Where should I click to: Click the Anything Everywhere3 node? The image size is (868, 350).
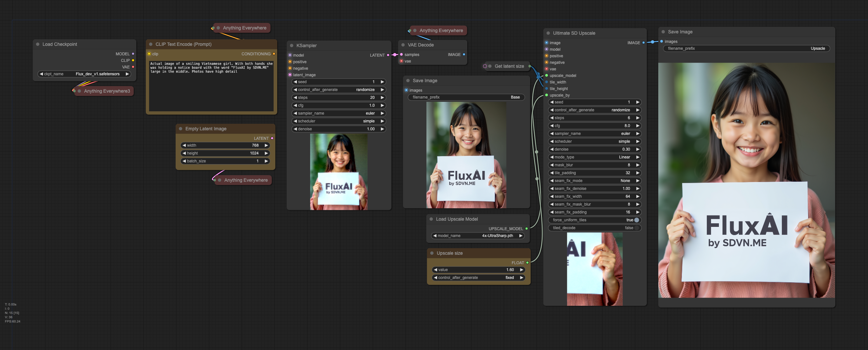pyautogui.click(x=106, y=91)
